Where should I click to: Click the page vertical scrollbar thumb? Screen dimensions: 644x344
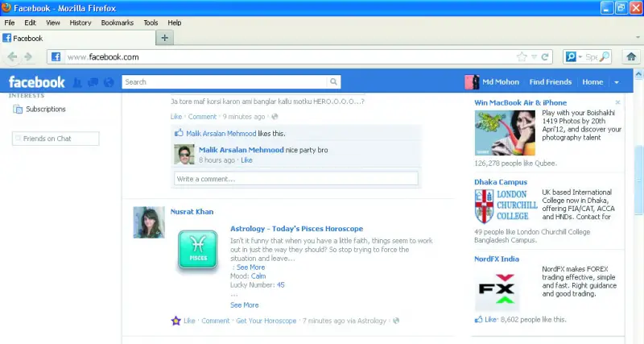(x=639, y=180)
